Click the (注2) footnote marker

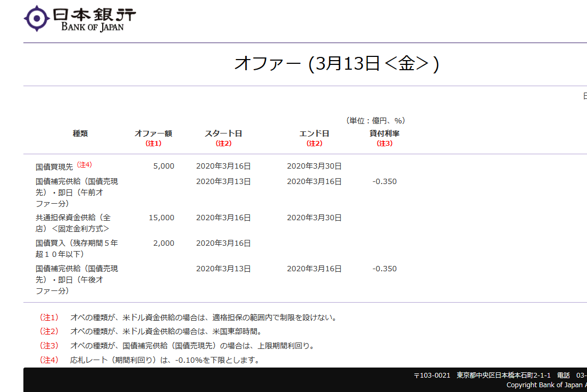tap(49, 331)
